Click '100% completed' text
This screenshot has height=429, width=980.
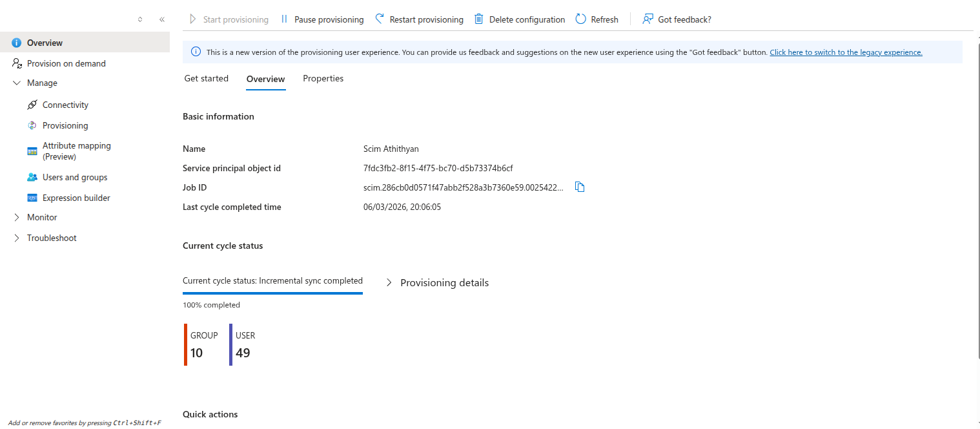click(211, 305)
